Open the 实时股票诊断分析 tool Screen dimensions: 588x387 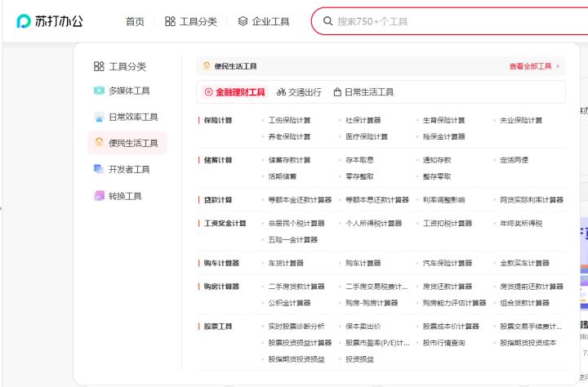296,327
